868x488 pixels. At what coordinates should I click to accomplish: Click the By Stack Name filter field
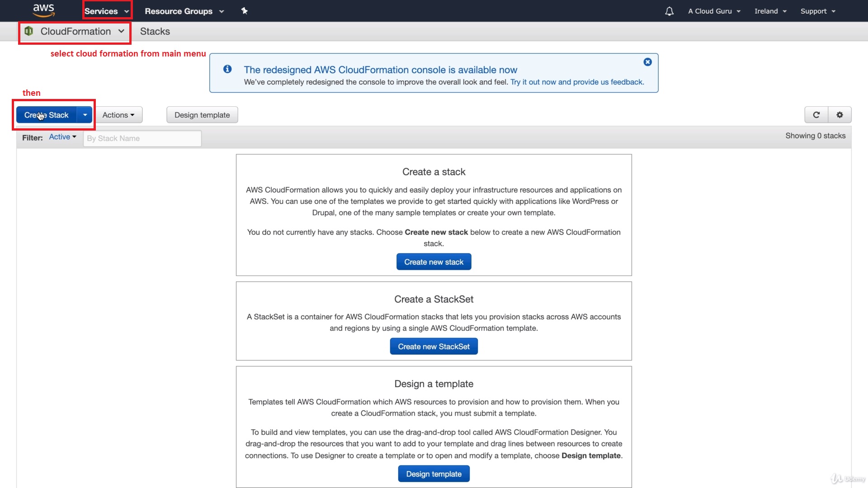142,138
